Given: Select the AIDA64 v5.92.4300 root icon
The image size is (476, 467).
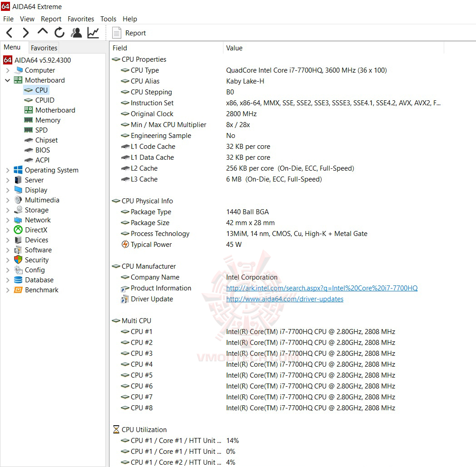Looking at the screenshot, I should tap(8, 60).
